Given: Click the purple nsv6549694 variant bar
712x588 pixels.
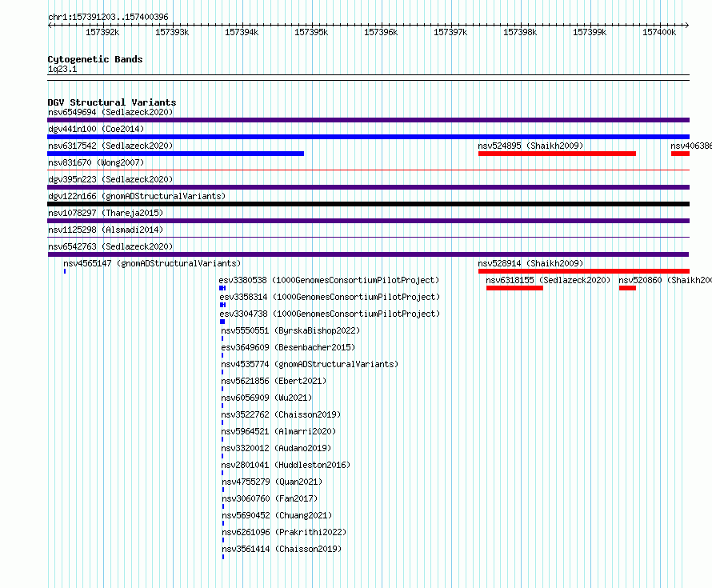Looking at the screenshot, I should pyautogui.click(x=368, y=120).
